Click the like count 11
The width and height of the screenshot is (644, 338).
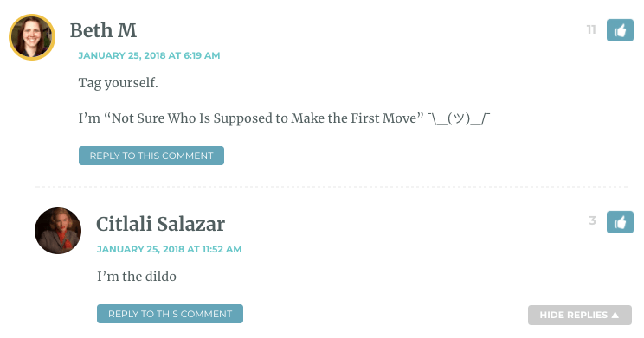click(x=591, y=30)
